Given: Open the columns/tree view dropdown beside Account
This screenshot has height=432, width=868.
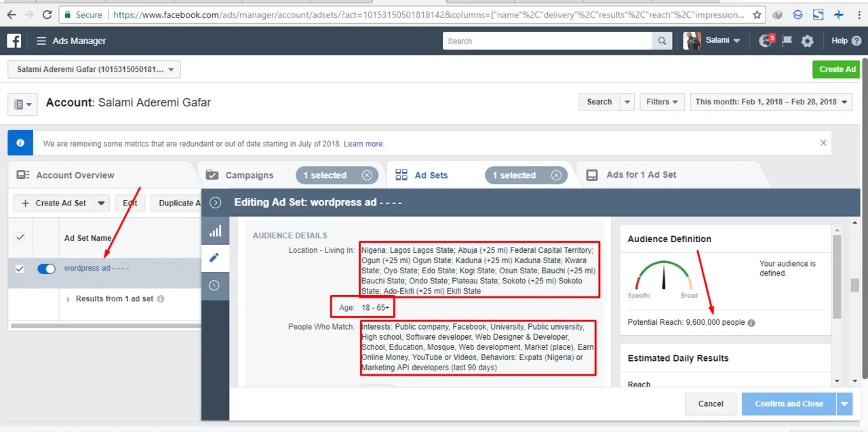Looking at the screenshot, I should click(x=22, y=104).
